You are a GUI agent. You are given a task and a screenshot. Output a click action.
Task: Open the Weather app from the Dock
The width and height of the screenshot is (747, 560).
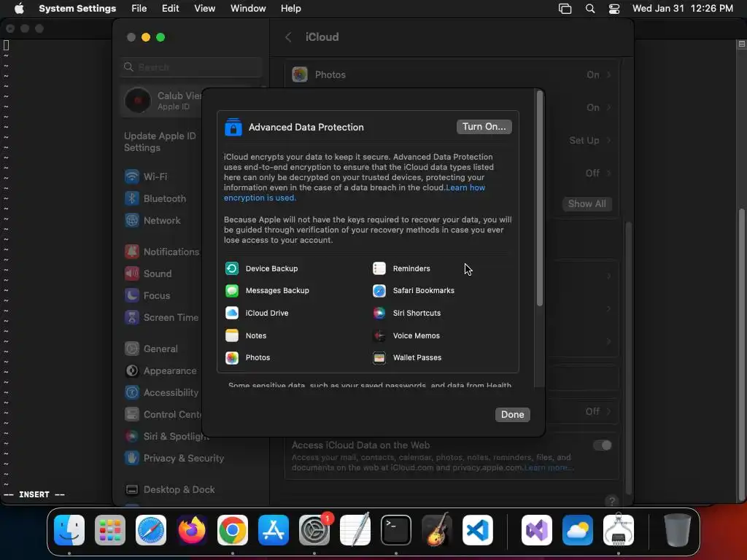578,530
